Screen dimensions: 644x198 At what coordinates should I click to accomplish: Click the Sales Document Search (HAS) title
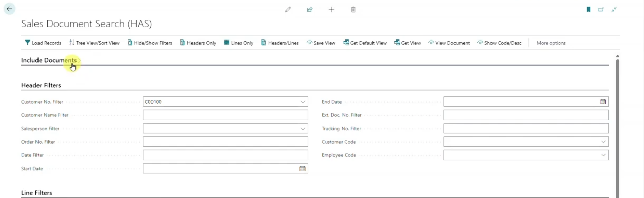tap(87, 24)
